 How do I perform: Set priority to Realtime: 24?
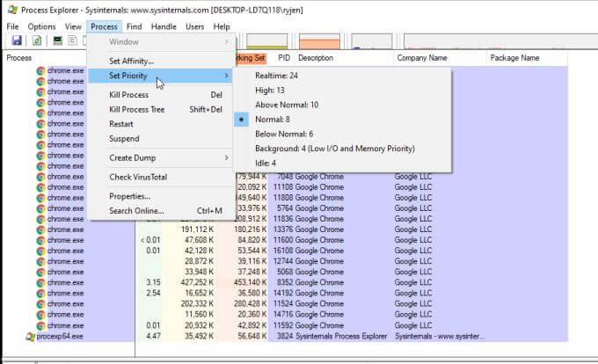(342, 76)
